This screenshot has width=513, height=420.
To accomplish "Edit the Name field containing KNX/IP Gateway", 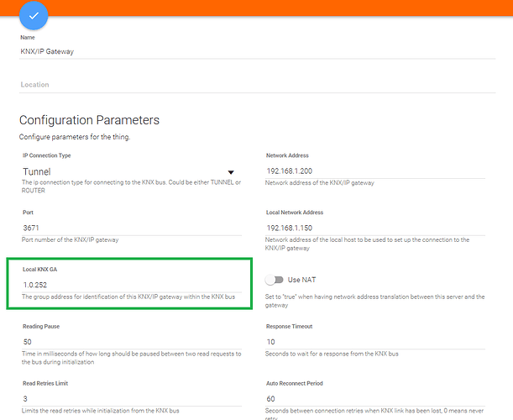I will pyautogui.click(x=126, y=51).
